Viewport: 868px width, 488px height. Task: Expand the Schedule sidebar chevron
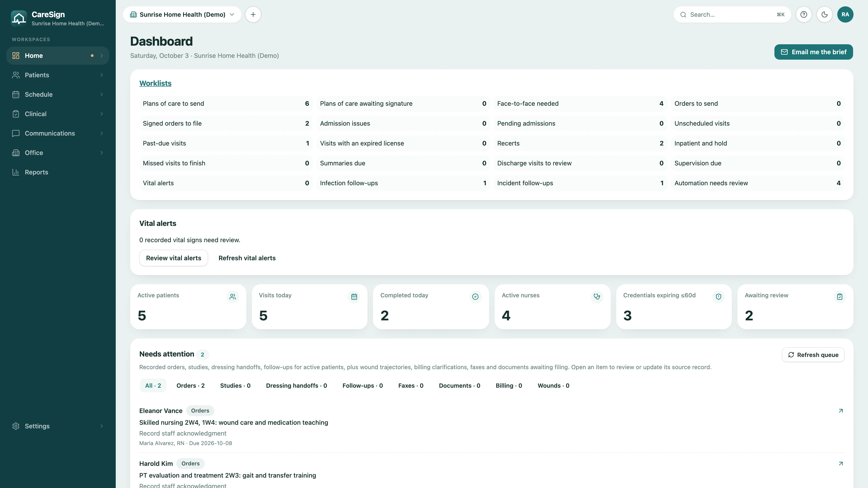pos(101,95)
